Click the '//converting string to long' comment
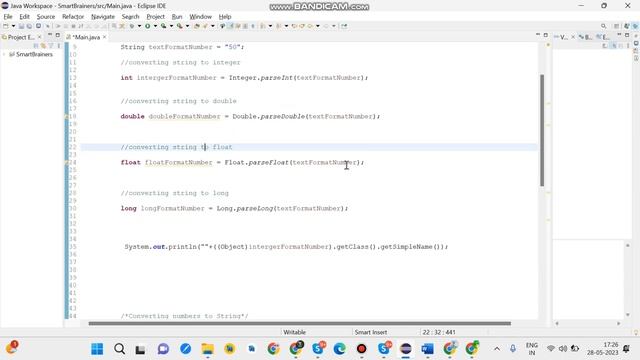The image size is (640, 360). tap(175, 193)
